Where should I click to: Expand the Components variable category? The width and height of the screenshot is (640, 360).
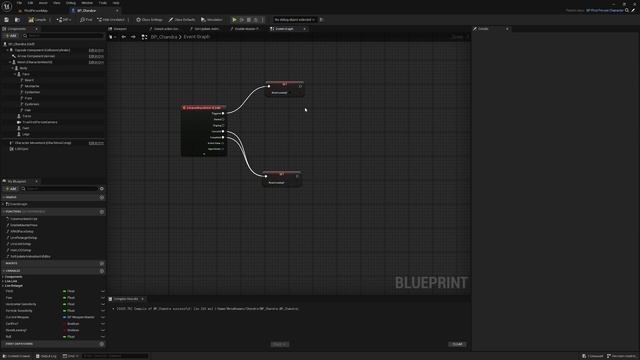click(x=3, y=277)
